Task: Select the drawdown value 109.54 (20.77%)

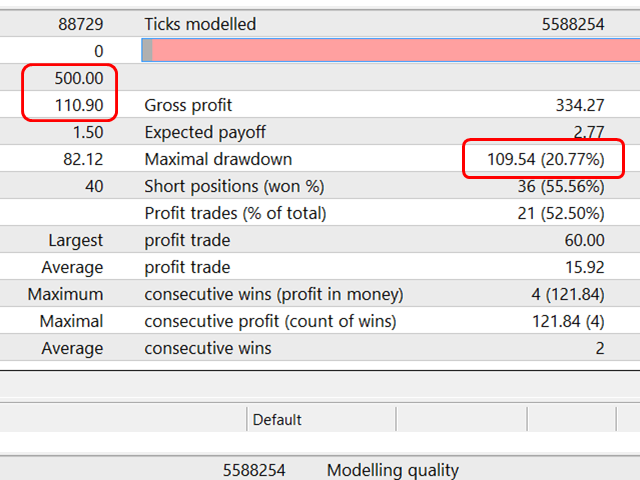Action: 546,159
